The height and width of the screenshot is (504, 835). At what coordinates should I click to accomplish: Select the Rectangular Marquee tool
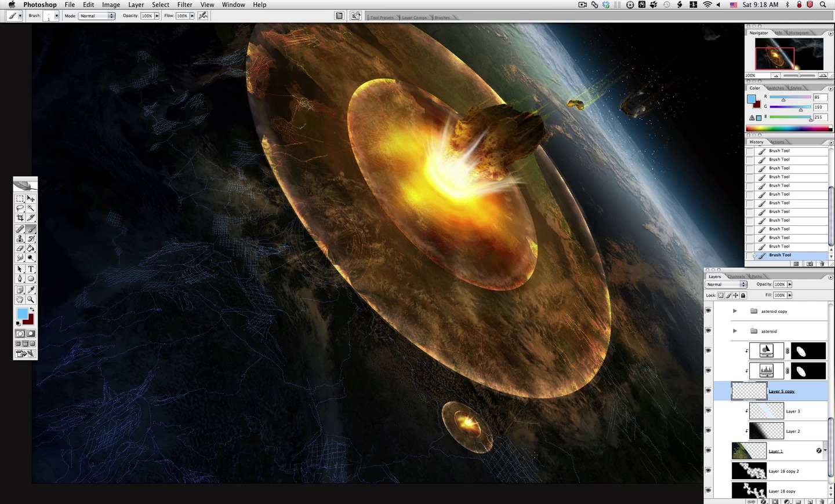(x=20, y=199)
